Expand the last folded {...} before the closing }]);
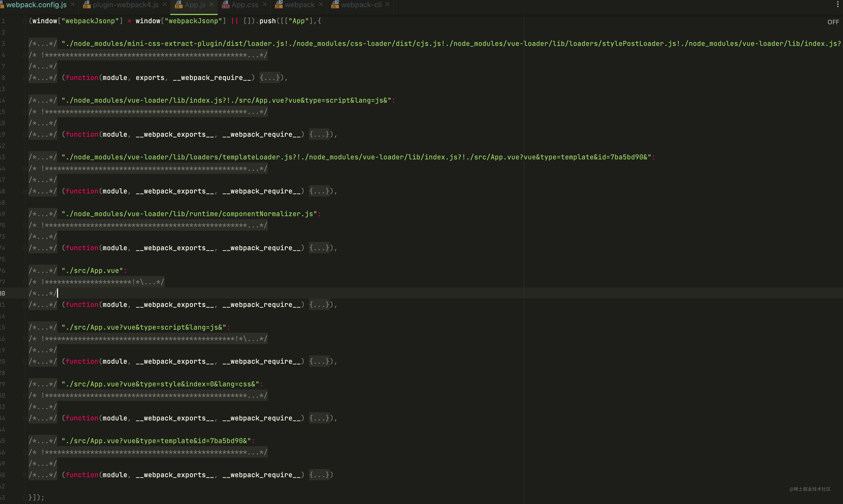The image size is (843, 504). (319, 475)
